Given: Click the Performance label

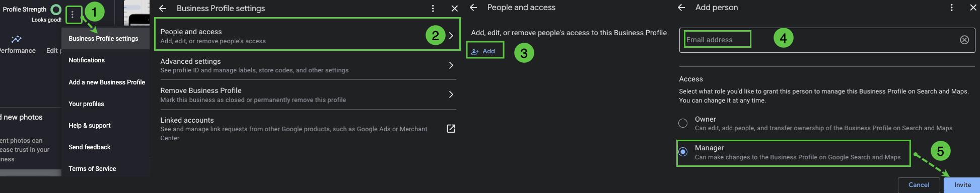Looking at the screenshot, I should coord(17,51).
